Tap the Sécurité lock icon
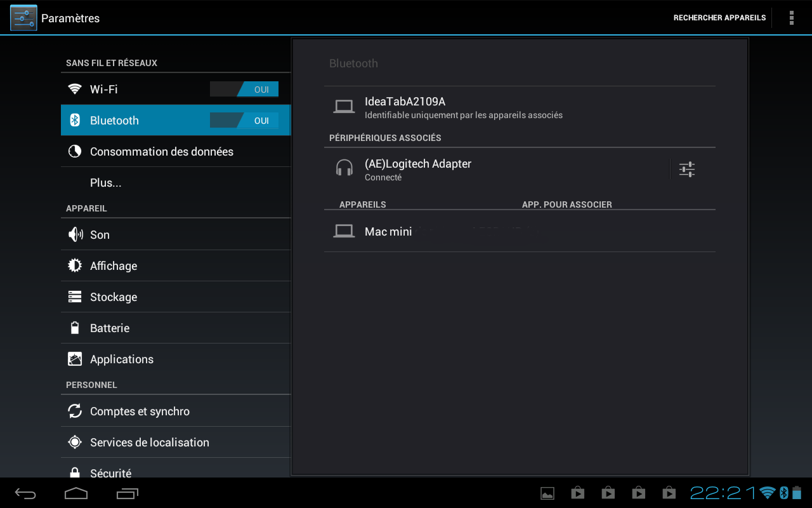The width and height of the screenshot is (812, 508). (75, 473)
